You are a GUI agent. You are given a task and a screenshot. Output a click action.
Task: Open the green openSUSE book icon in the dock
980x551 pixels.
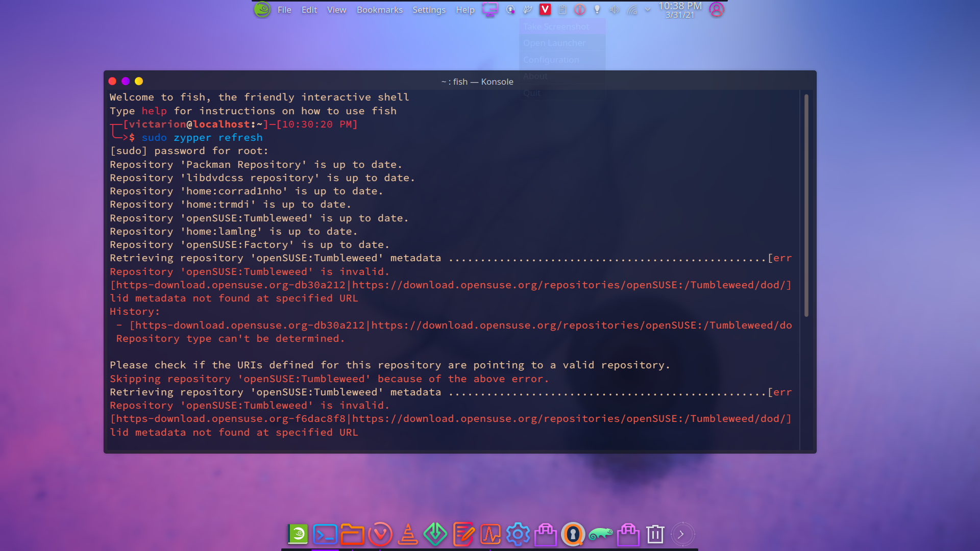click(x=298, y=534)
